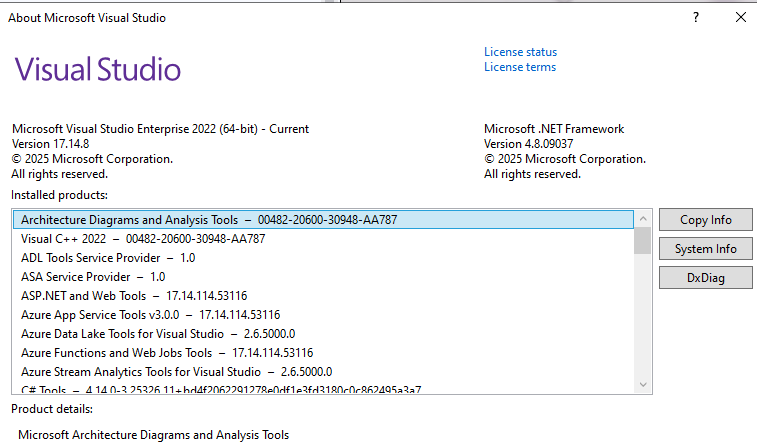The height and width of the screenshot is (448, 757).
Task: Choose Azure Functions and Web Jobs Tools
Action: coord(167,353)
